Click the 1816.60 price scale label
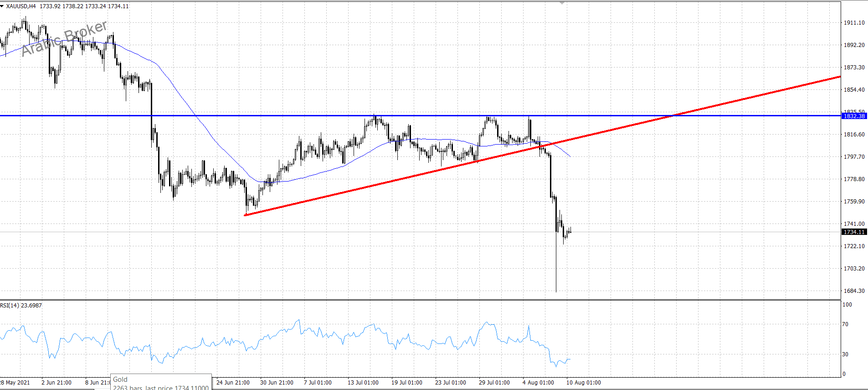This screenshot has height=390, width=868. pos(854,135)
